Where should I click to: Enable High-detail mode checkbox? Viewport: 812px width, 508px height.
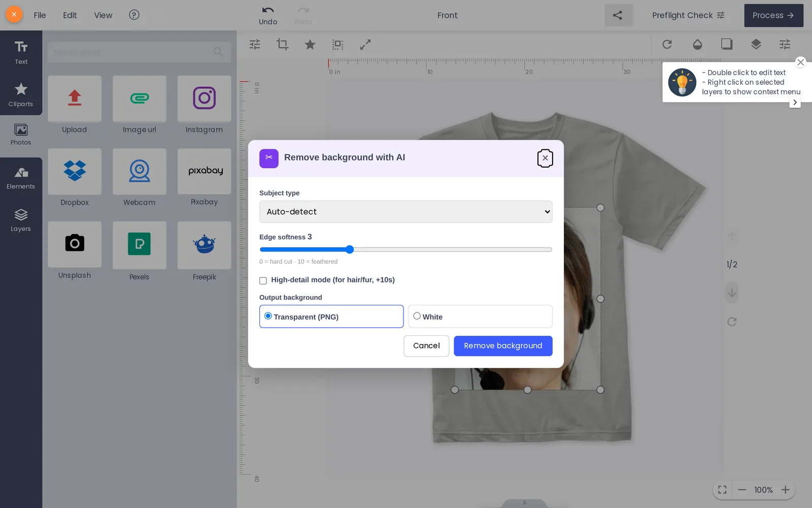click(x=263, y=280)
